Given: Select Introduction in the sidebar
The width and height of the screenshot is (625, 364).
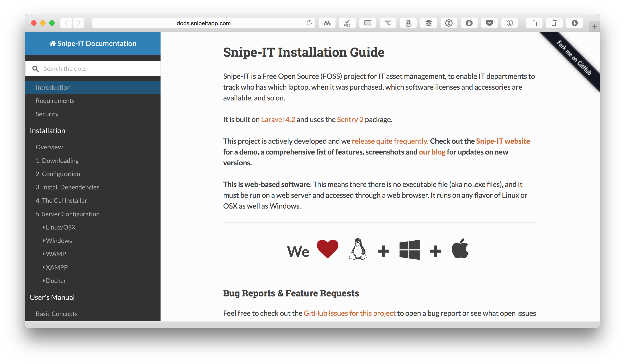Looking at the screenshot, I should click(x=93, y=87).
